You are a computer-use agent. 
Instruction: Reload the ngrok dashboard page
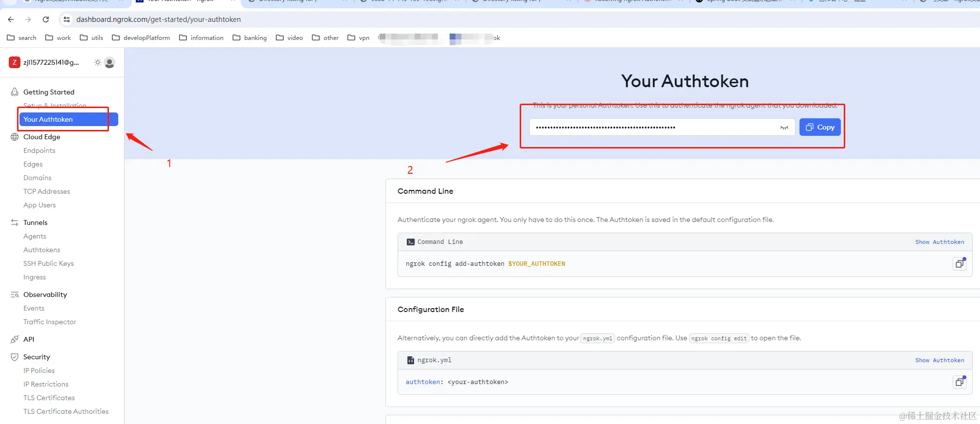coord(46,19)
